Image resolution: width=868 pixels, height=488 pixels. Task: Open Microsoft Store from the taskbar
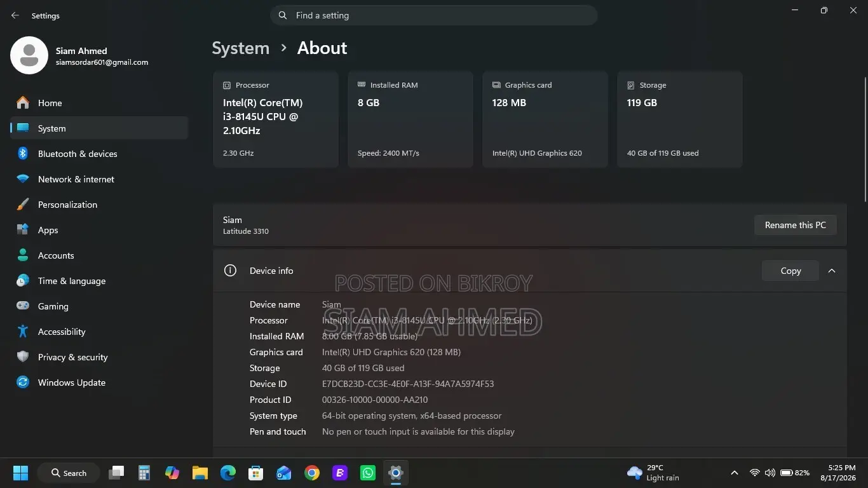pyautogui.click(x=256, y=473)
